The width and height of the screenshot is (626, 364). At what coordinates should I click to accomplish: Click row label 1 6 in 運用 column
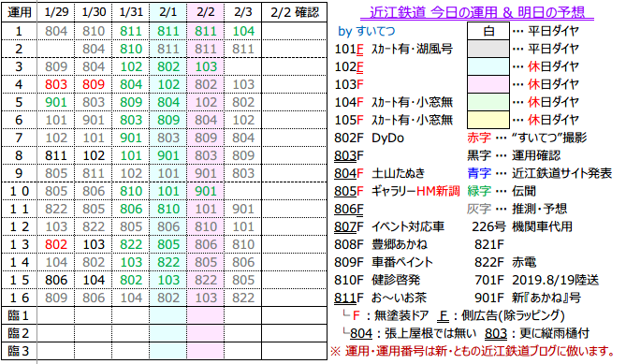tap(19, 298)
